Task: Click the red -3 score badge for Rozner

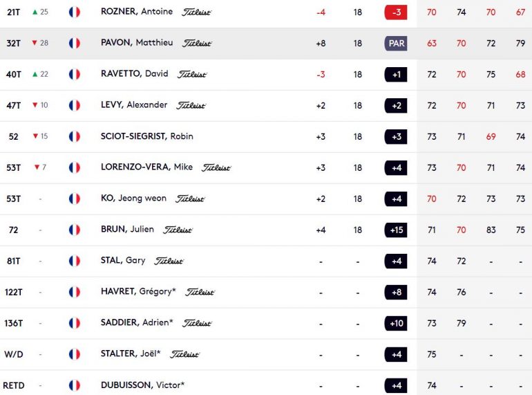Action: click(x=396, y=12)
